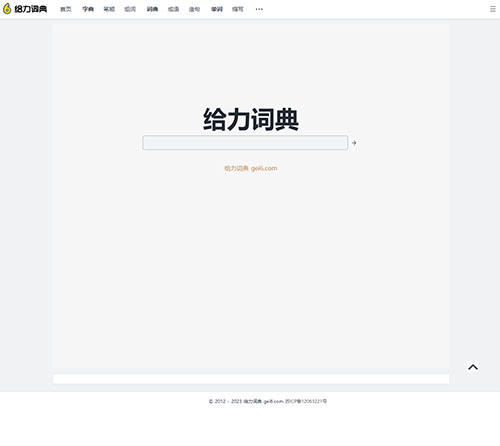Open the 单词 nav item

[217, 9]
